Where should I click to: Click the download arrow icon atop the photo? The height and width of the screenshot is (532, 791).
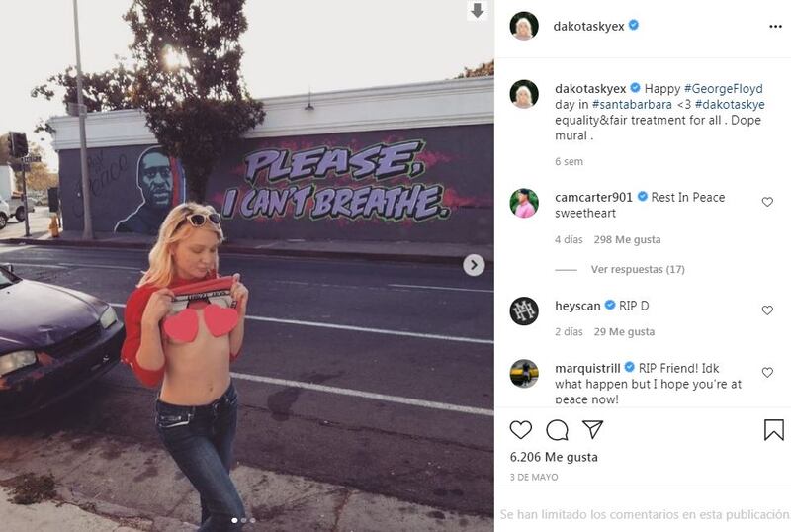pos(477,10)
